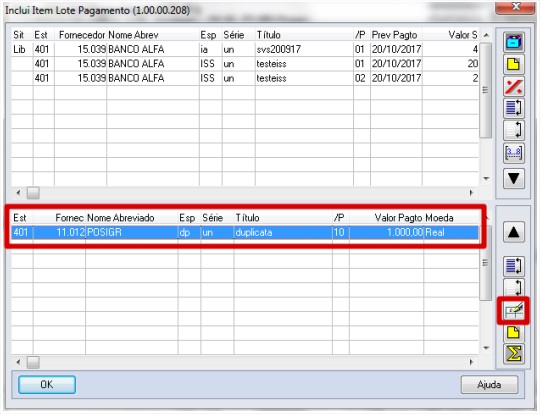Click upper grid vertical scrollbar thumb

coord(486,90)
